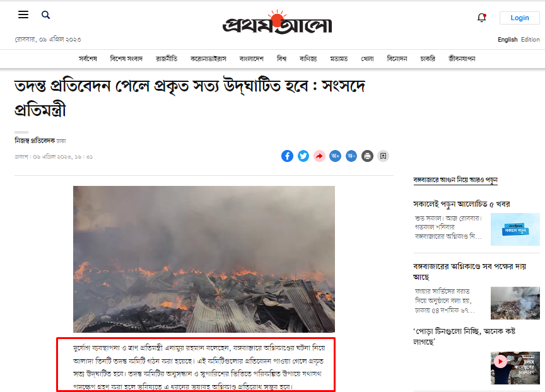The height and width of the screenshot is (392, 545).
Task: Decrease font size with অ- icon
Action: pyautogui.click(x=351, y=156)
